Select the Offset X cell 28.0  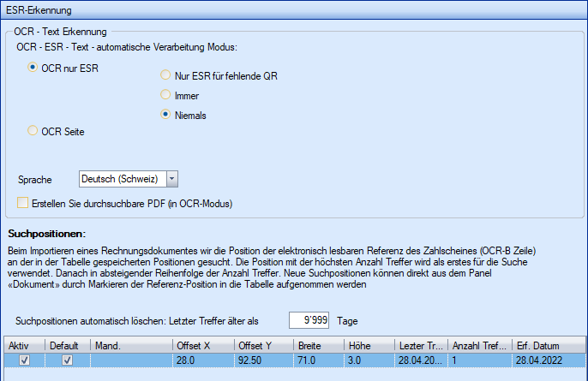point(204,360)
